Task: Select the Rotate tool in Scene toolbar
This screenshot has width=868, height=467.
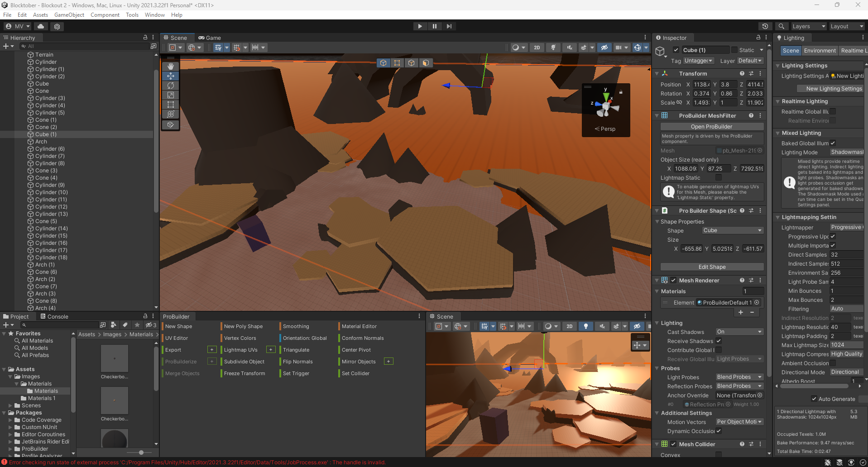Action: 171,86
